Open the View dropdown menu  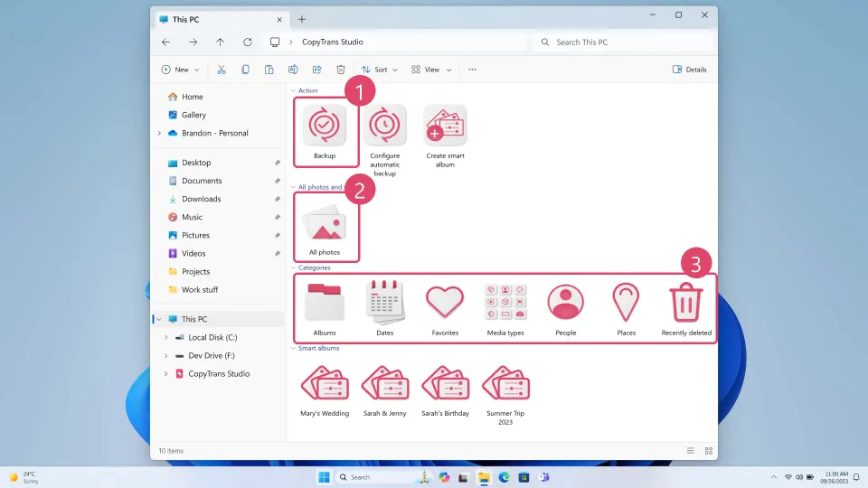coord(431,70)
